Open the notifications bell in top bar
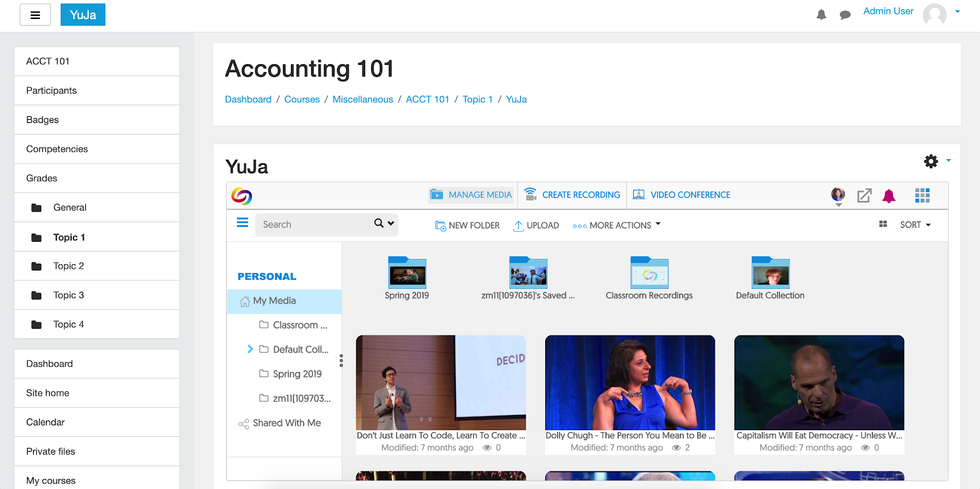Viewport: 980px width, 489px height. click(821, 15)
